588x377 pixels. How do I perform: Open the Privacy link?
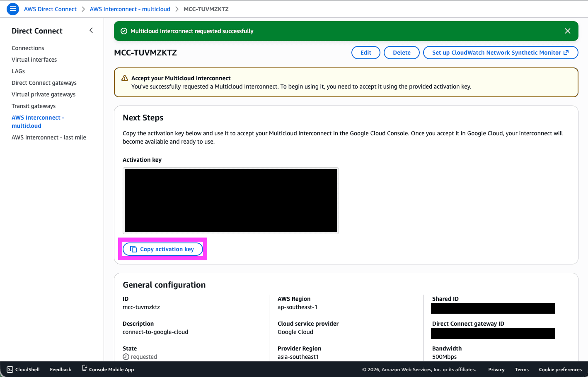coord(496,370)
